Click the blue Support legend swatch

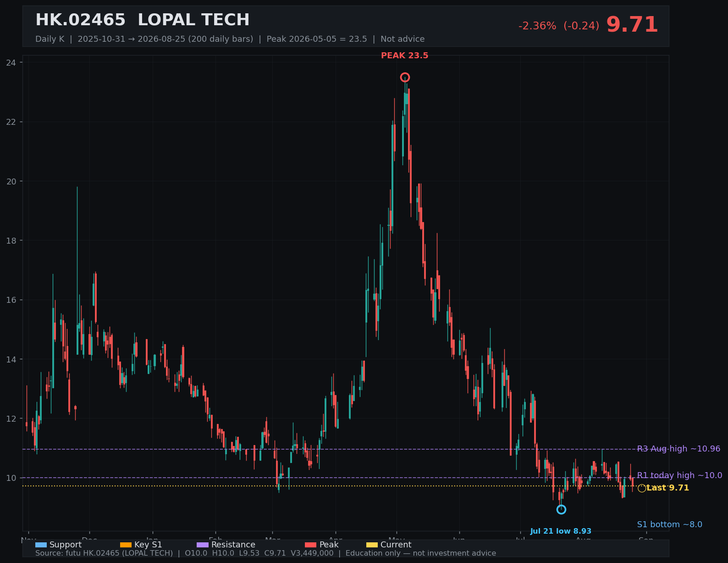tap(41, 545)
